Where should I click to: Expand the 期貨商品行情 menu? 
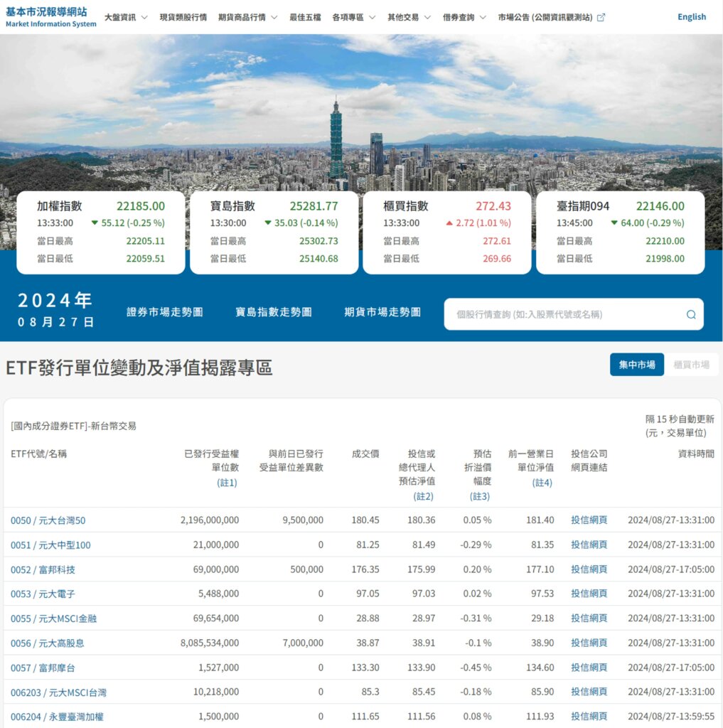[x=241, y=17]
